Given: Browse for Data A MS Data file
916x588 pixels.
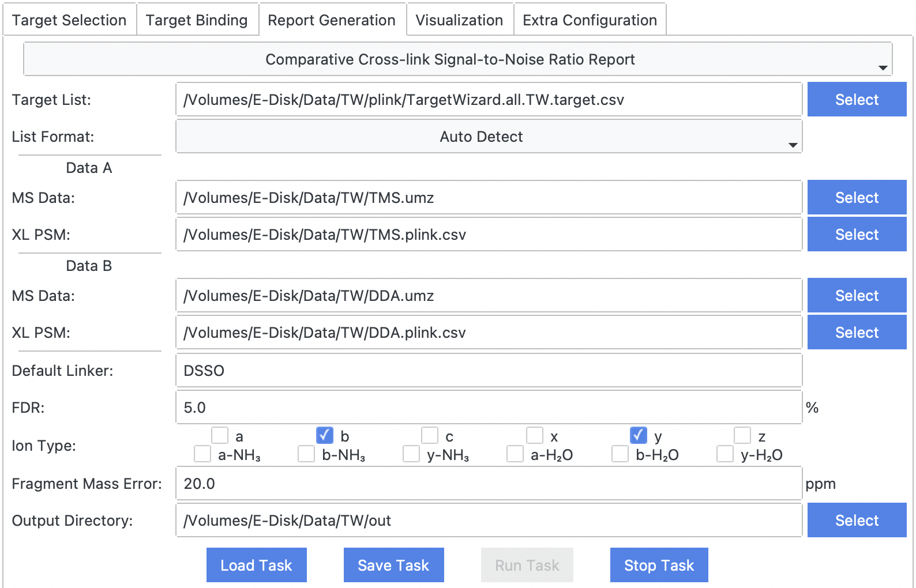Looking at the screenshot, I should (x=857, y=198).
